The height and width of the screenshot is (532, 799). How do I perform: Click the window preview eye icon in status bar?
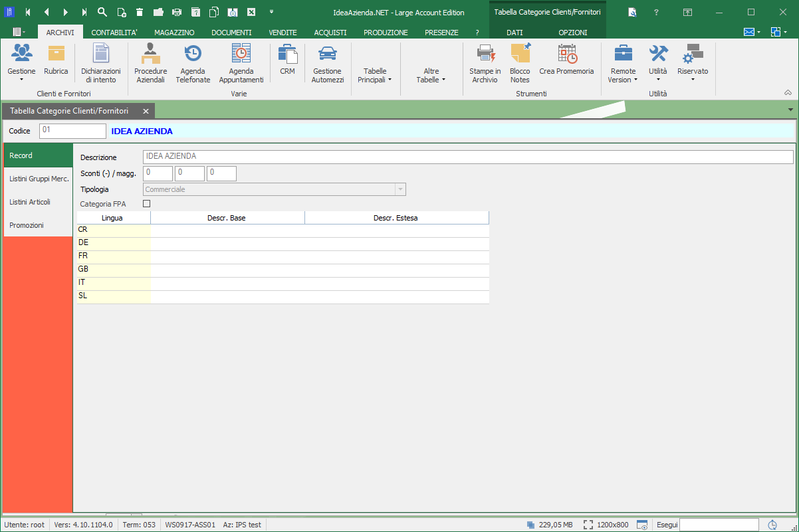[x=642, y=525]
